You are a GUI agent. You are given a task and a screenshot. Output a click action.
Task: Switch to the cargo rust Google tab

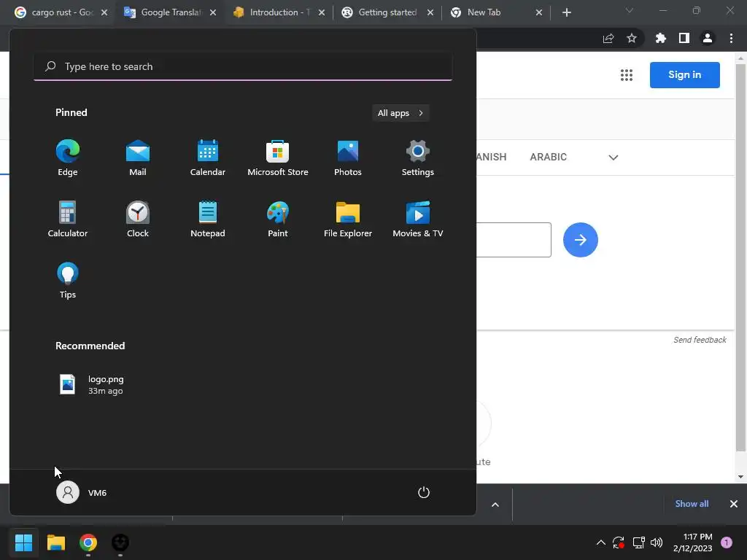(61, 12)
